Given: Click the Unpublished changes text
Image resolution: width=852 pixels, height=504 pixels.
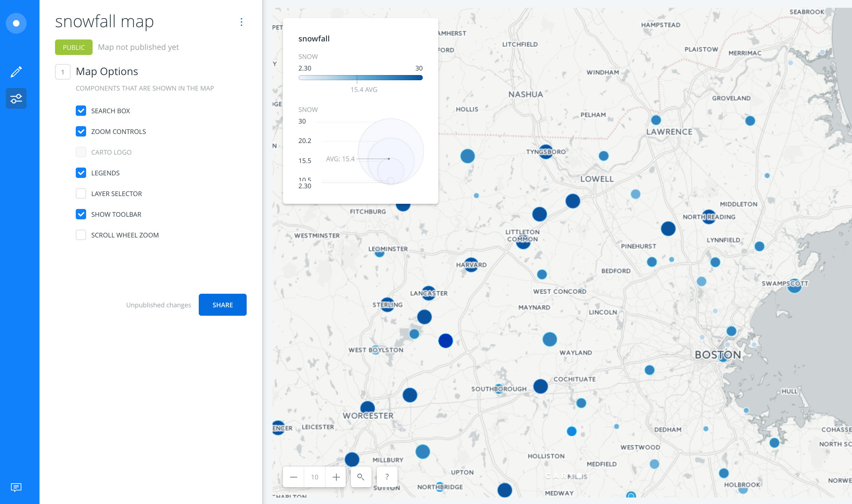Looking at the screenshot, I should 159,305.
